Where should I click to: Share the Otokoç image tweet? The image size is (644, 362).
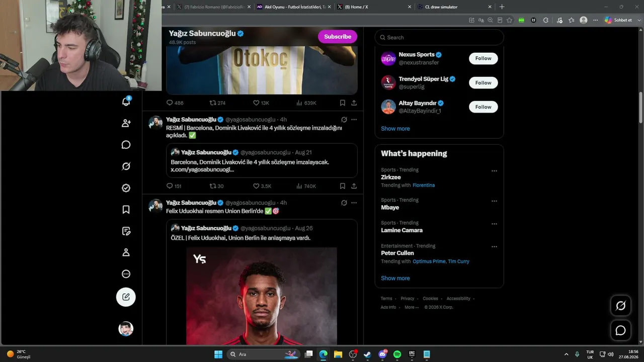click(354, 103)
